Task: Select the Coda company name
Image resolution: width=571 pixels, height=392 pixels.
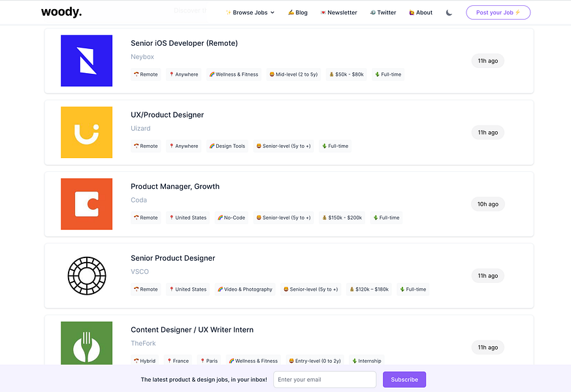Action: click(139, 200)
